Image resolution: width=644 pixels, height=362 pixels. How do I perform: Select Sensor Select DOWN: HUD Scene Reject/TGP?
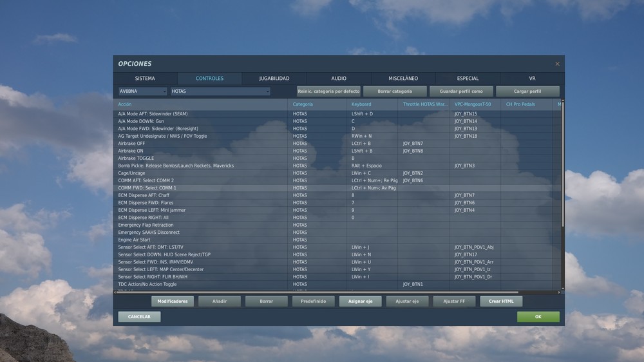pyautogui.click(x=337, y=254)
